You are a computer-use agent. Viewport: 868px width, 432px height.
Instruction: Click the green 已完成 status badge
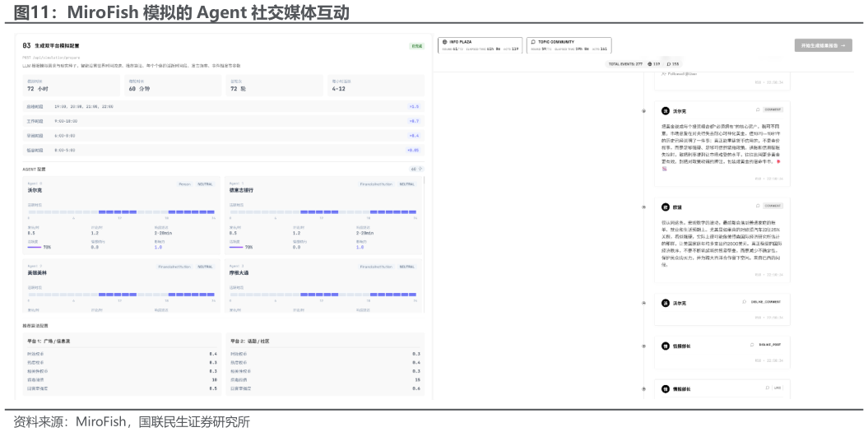417,46
